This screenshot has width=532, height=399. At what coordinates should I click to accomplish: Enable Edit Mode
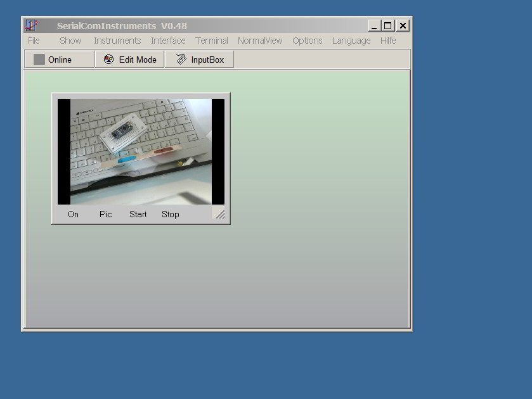(129, 60)
